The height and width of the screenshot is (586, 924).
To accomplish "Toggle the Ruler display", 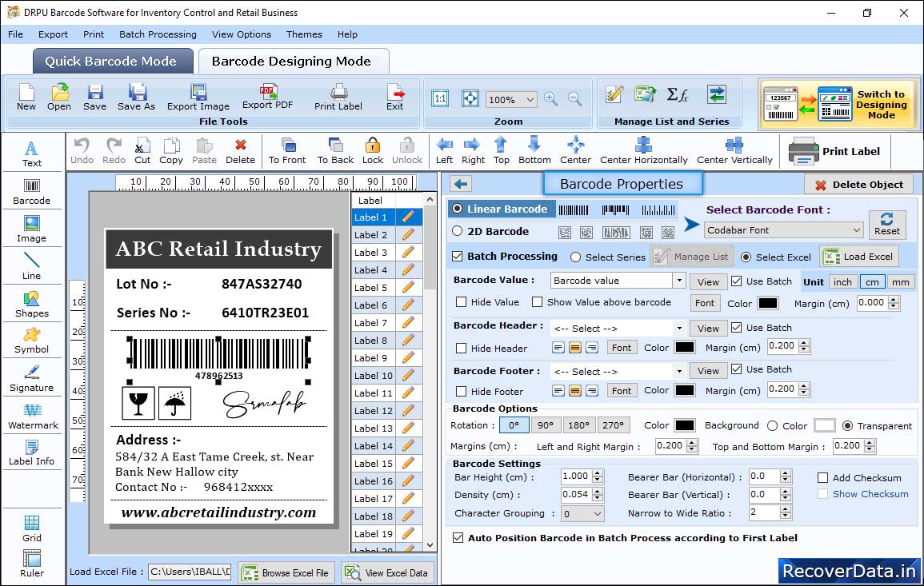I will coord(32,564).
